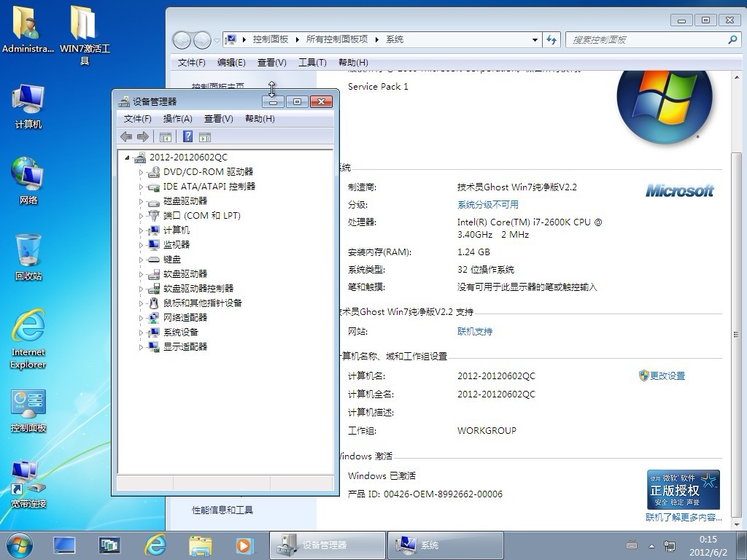
Task: Open the Internet Explorer desktop shortcut
Action: point(28,339)
